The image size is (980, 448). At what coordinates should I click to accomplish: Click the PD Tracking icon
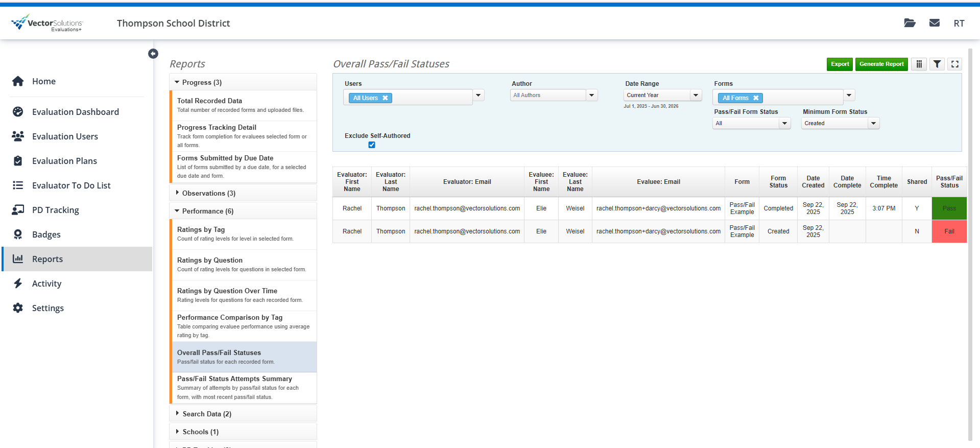[x=18, y=210]
